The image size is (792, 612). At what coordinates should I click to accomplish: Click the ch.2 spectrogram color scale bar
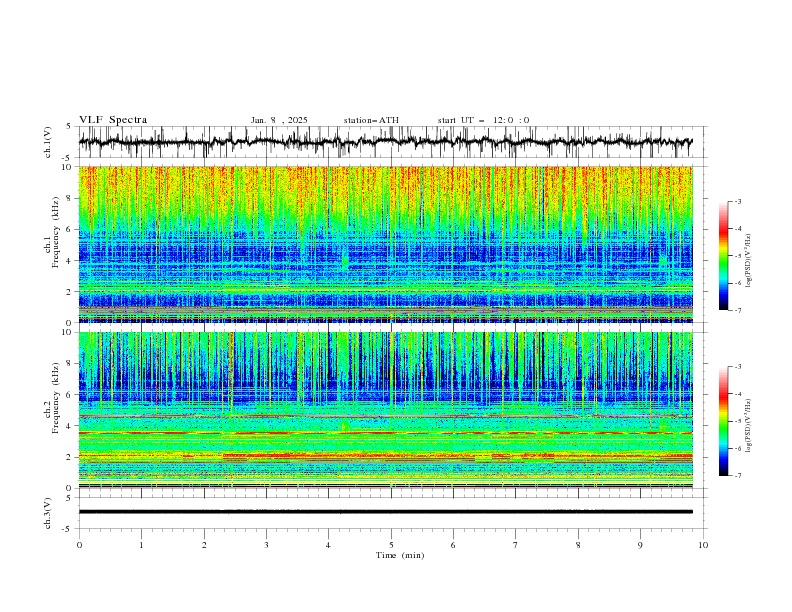(x=723, y=421)
